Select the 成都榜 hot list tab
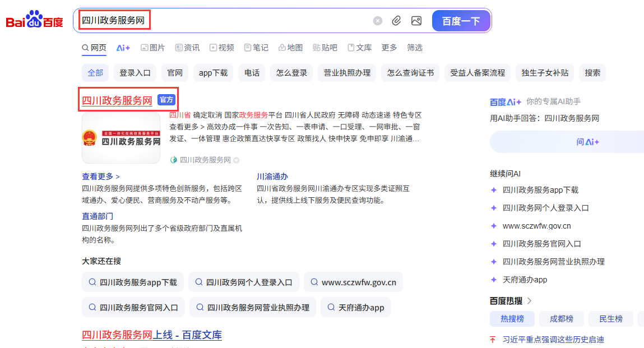The image size is (644, 348). [x=561, y=319]
